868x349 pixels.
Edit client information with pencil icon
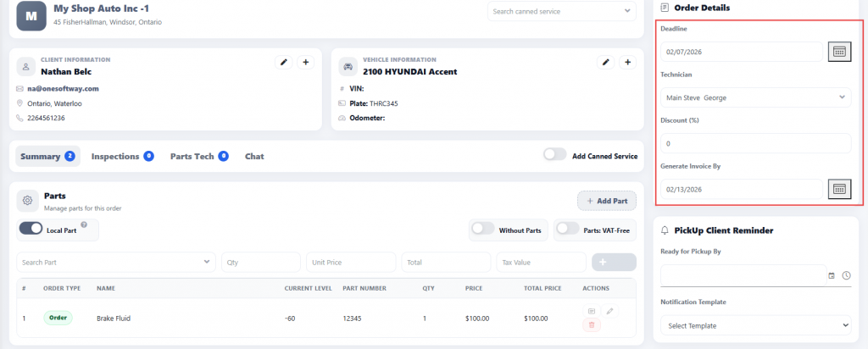tap(284, 62)
